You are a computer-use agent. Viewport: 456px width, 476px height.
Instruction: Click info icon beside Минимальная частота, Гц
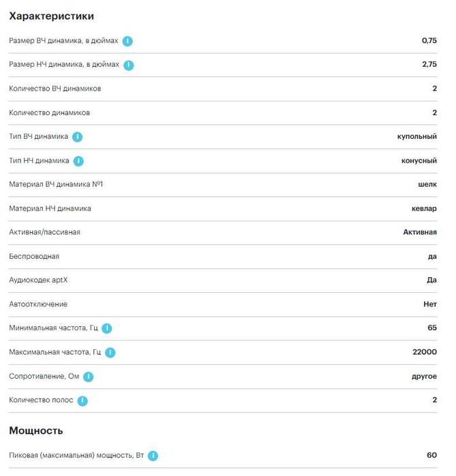106,328
